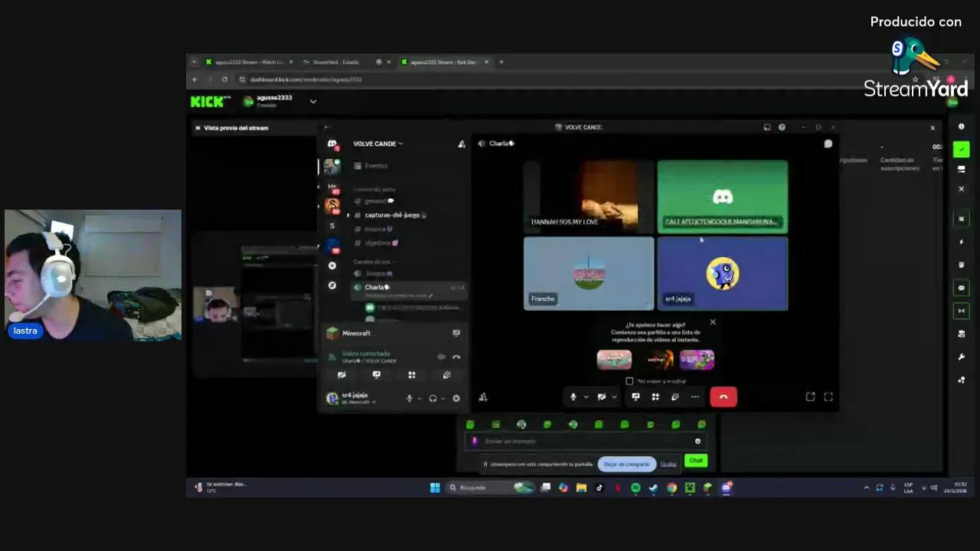980x551 pixels.
Task: Click the 'Dejar de compartir' button
Action: 626,464
